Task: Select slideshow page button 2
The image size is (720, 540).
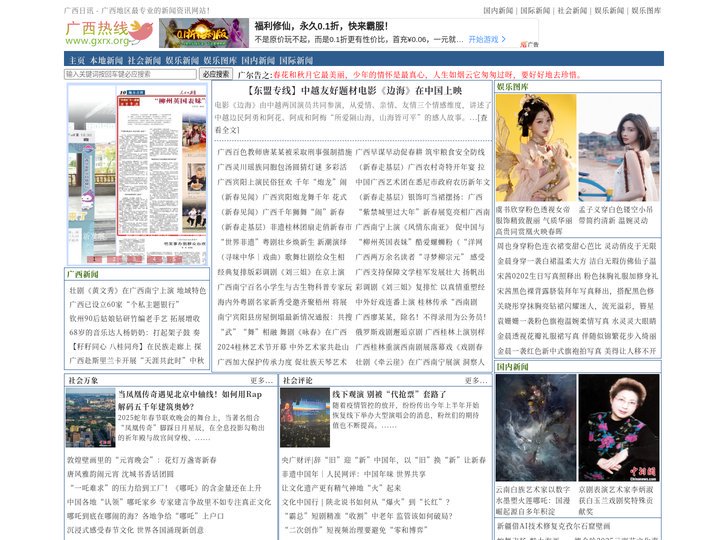Action: point(115,259)
